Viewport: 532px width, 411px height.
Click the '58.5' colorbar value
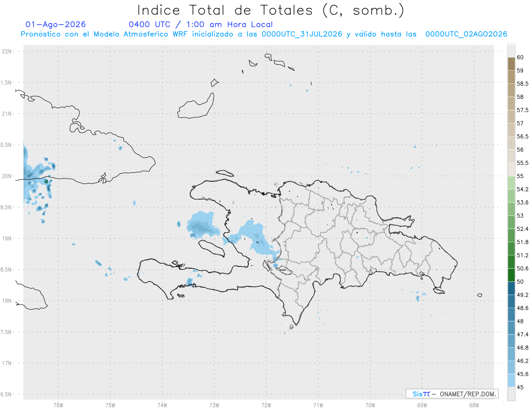tap(522, 83)
